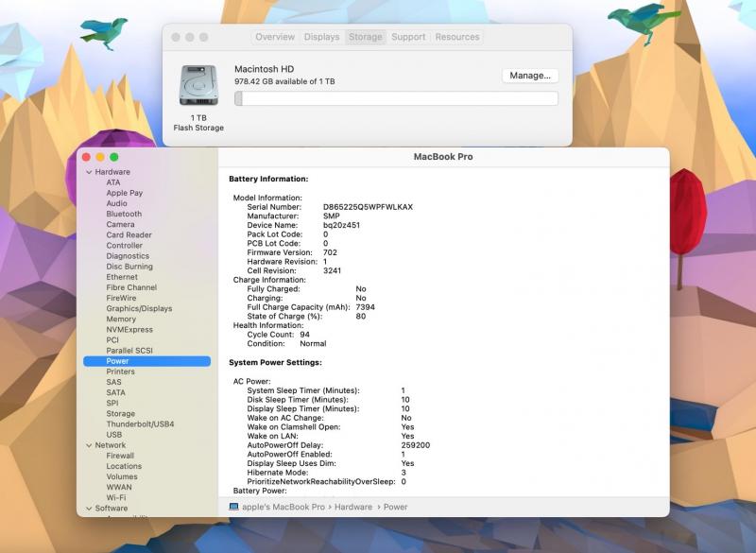
Task: Minimize System Information window with yellow button
Action: (x=100, y=157)
